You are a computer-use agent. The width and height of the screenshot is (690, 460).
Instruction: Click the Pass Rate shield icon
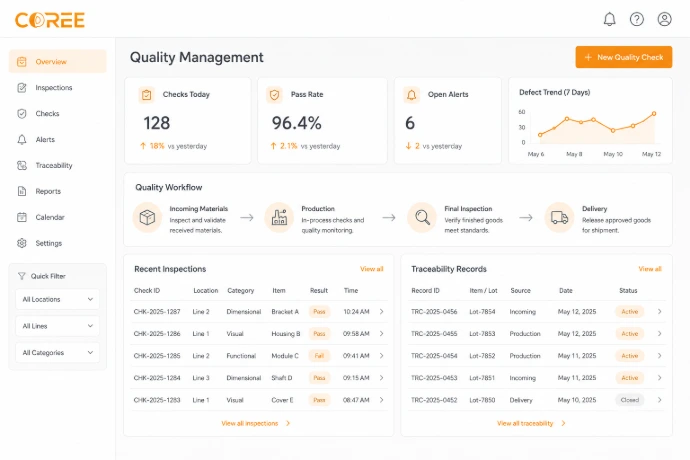[275, 95]
